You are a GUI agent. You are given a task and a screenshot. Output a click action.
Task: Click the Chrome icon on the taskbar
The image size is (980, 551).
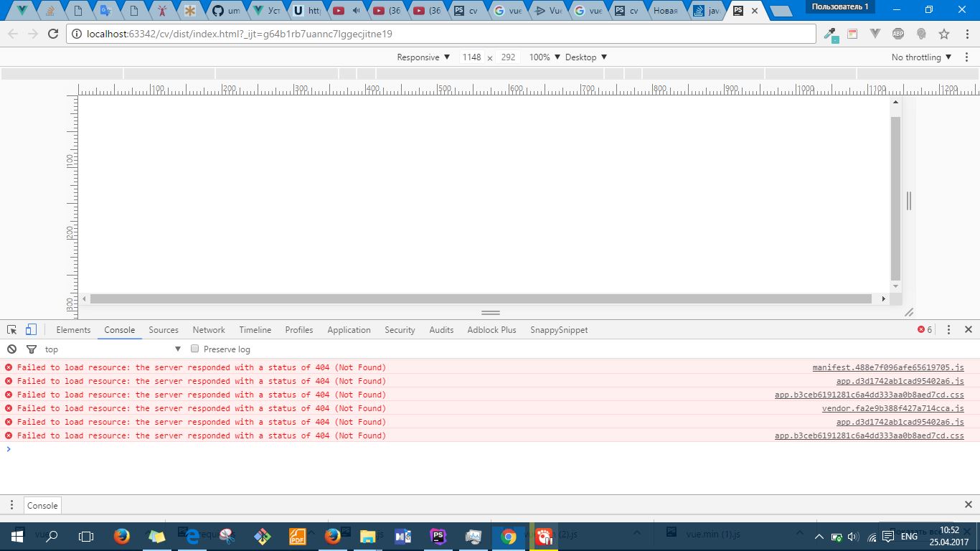(x=508, y=536)
